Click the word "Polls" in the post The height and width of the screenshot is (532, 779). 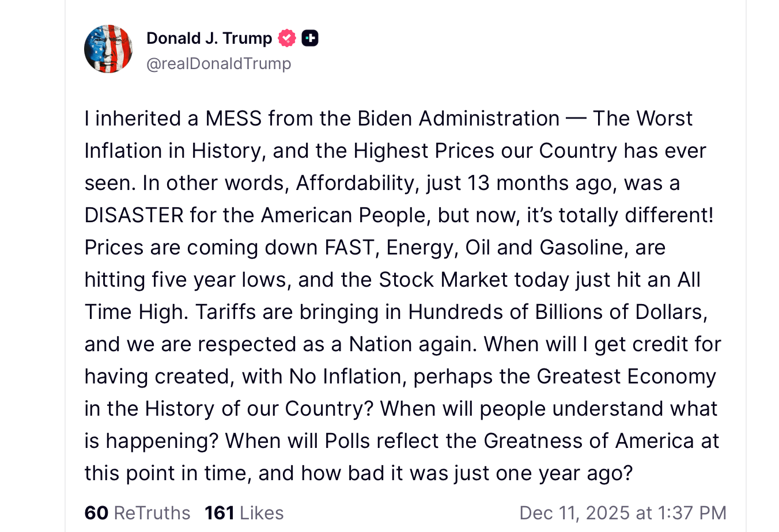click(x=347, y=441)
